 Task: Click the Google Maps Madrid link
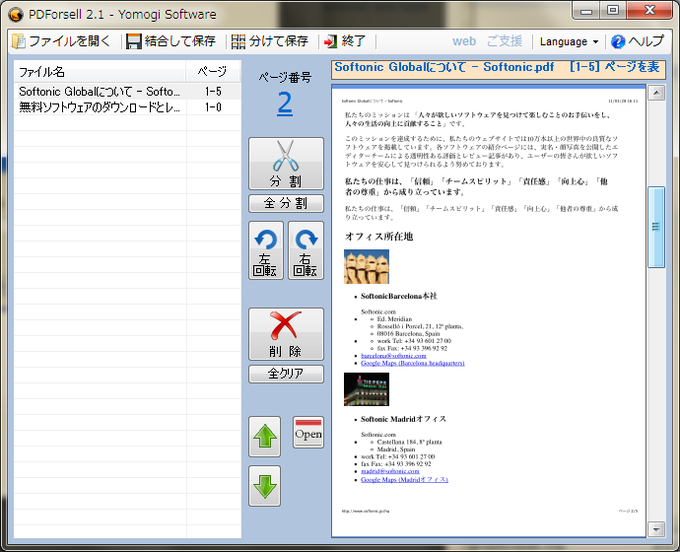click(404, 480)
